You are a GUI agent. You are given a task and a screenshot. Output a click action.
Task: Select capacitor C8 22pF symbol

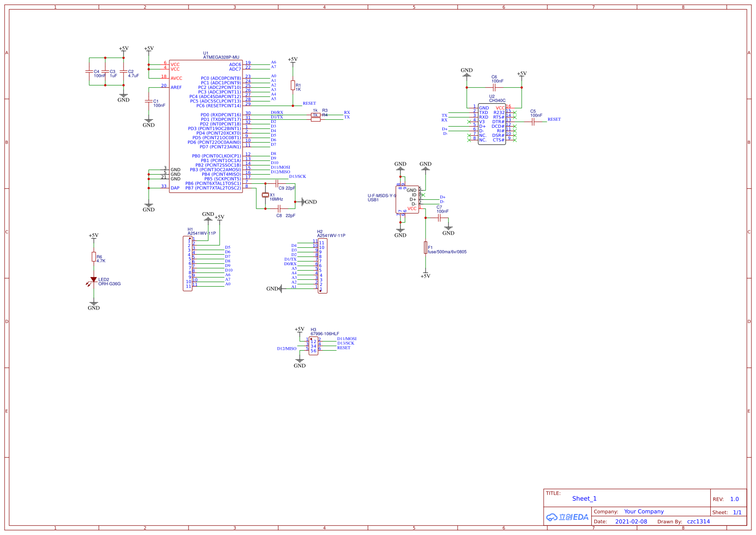coord(279,209)
